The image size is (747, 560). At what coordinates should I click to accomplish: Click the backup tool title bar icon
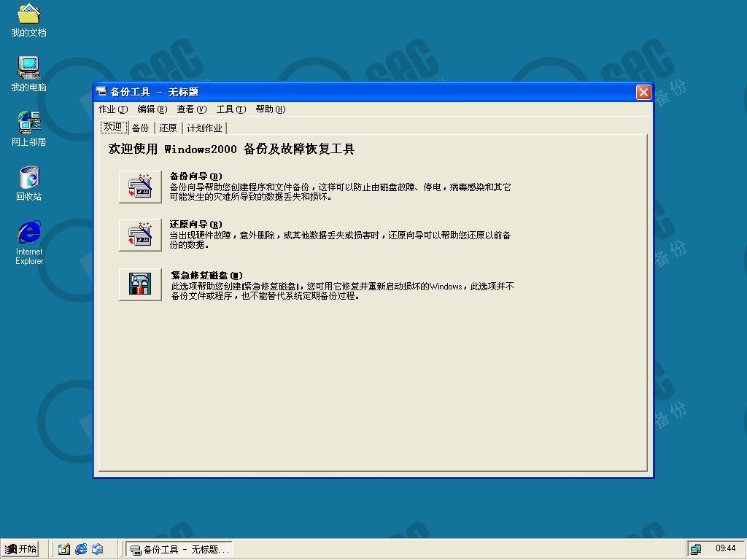tap(101, 91)
